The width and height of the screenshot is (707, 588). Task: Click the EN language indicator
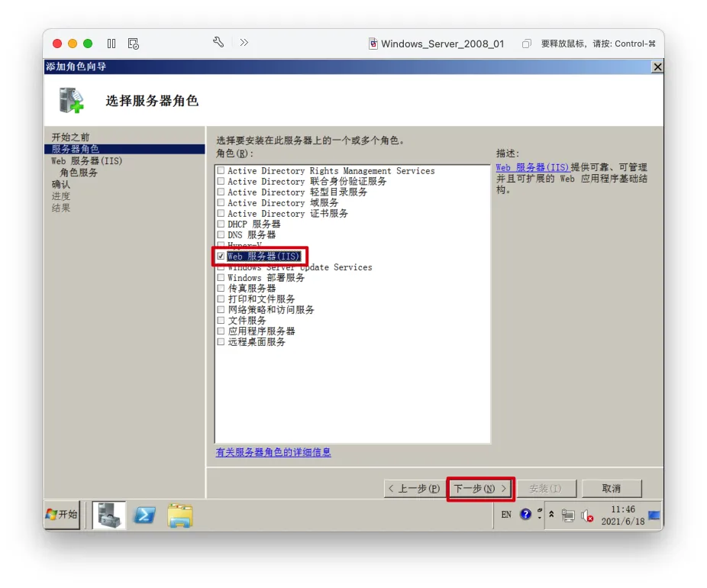pyautogui.click(x=506, y=515)
